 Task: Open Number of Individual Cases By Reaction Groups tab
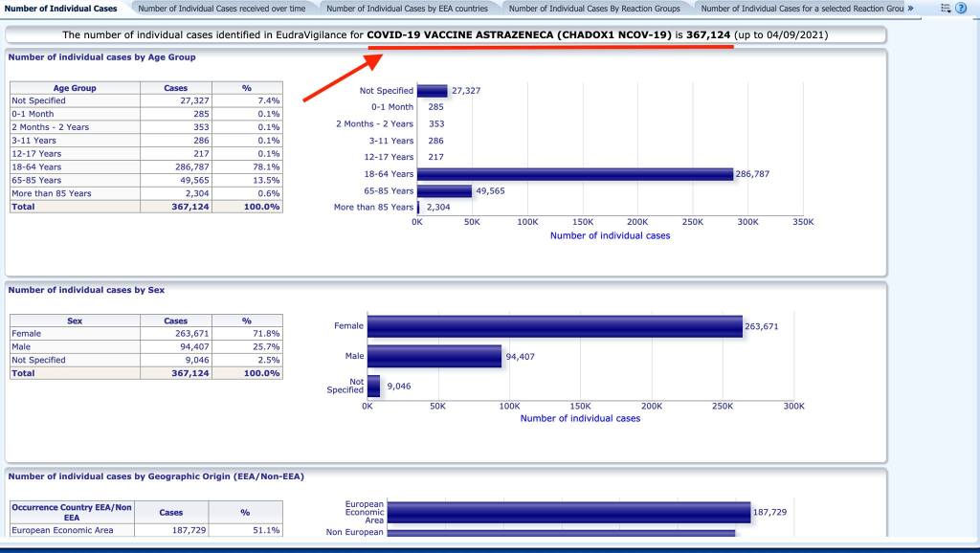pyautogui.click(x=594, y=9)
